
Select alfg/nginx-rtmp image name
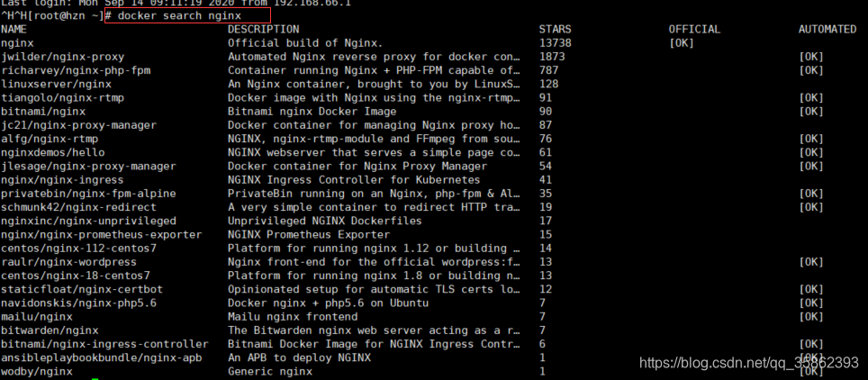coord(50,139)
